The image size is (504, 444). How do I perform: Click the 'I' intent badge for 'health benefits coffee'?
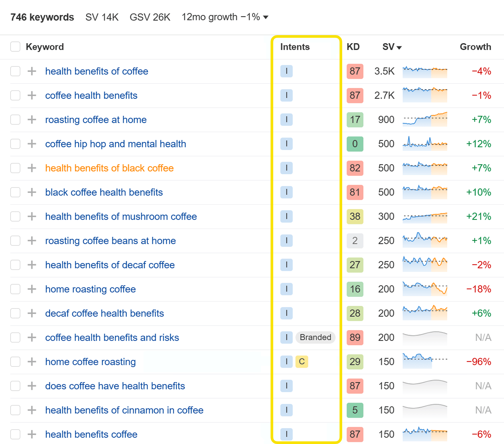click(x=286, y=434)
